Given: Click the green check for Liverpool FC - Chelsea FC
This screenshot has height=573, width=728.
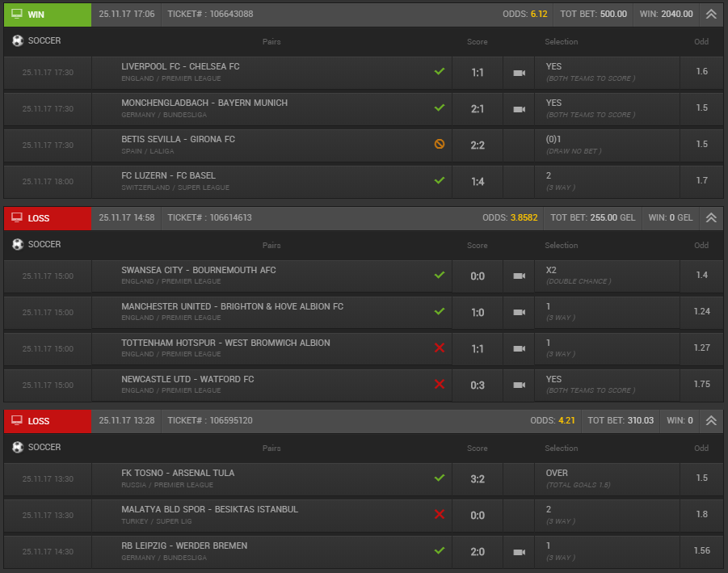Looking at the screenshot, I should (440, 71).
